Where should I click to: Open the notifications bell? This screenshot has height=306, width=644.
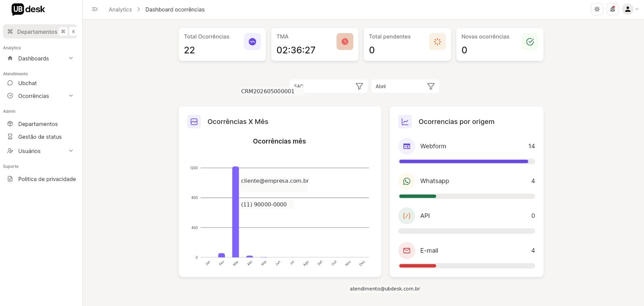pyautogui.click(x=613, y=9)
